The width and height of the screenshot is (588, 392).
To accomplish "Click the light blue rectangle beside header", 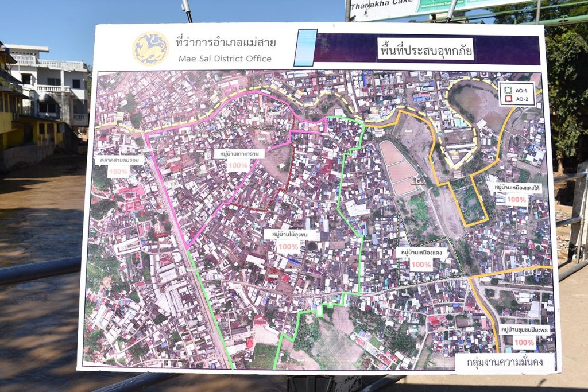I will coord(305,48).
